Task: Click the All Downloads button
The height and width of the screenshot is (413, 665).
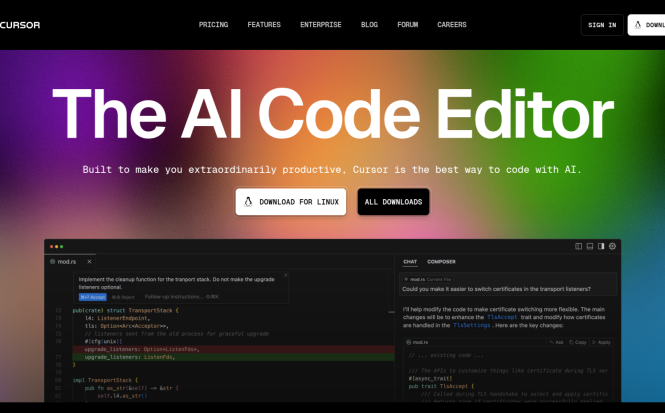Action: coord(393,202)
